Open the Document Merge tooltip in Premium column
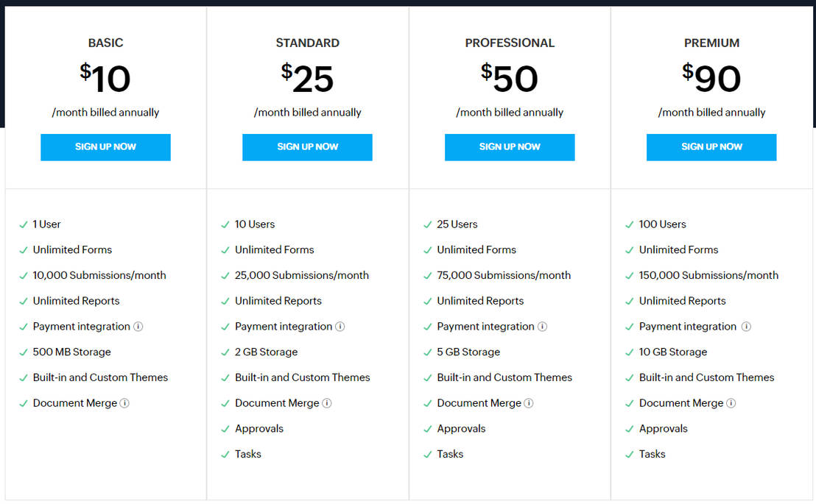Viewport: 816px width, 504px height. point(731,402)
